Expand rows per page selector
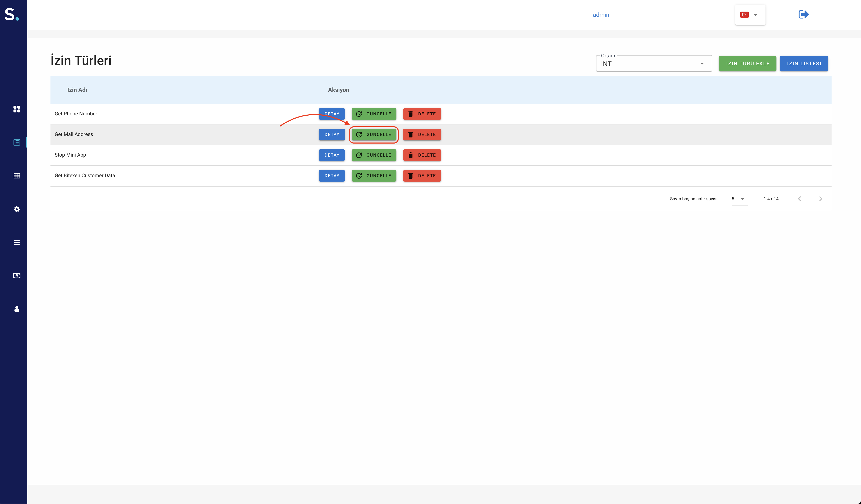 click(739, 199)
